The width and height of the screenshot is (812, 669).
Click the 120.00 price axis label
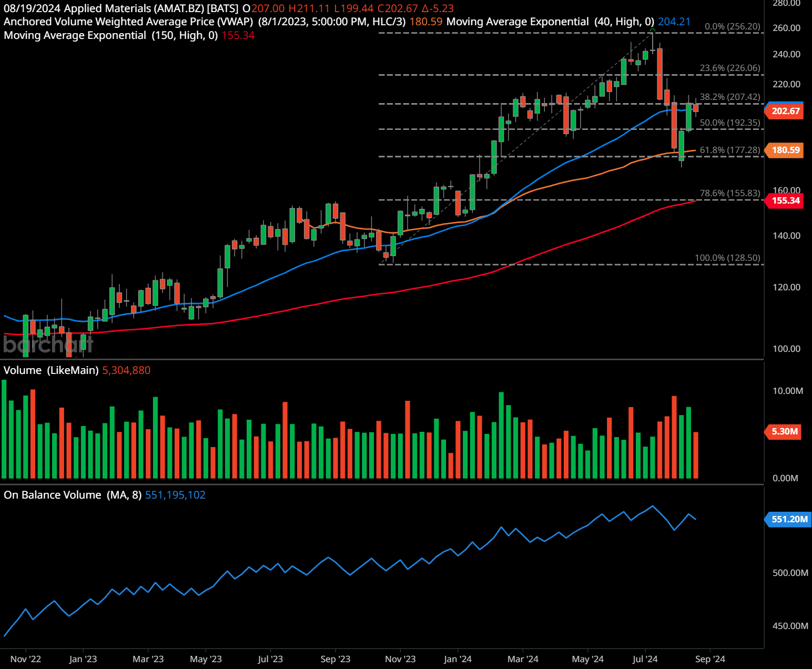pos(786,287)
